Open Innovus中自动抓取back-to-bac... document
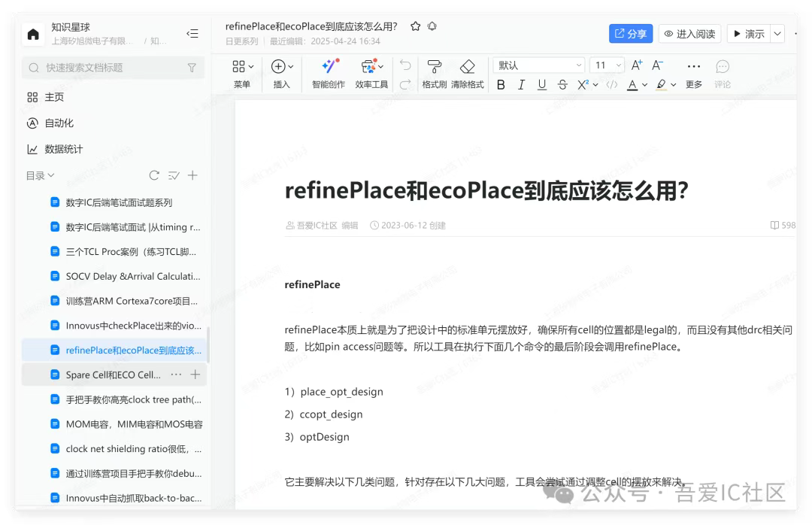Image resolution: width=812 pixels, height=525 pixels. (x=114, y=497)
